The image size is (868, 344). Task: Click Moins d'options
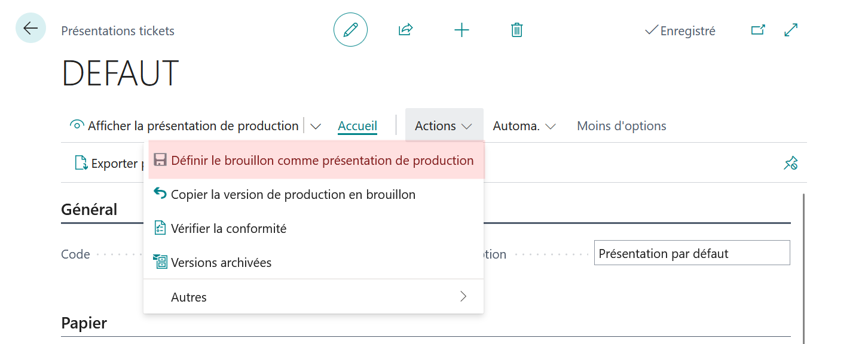point(622,126)
